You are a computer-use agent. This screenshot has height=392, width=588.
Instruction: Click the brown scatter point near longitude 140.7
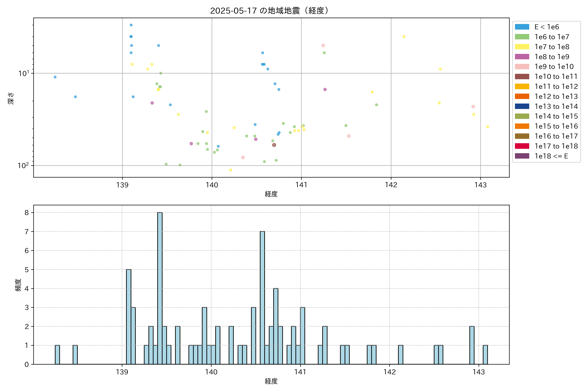(x=274, y=145)
